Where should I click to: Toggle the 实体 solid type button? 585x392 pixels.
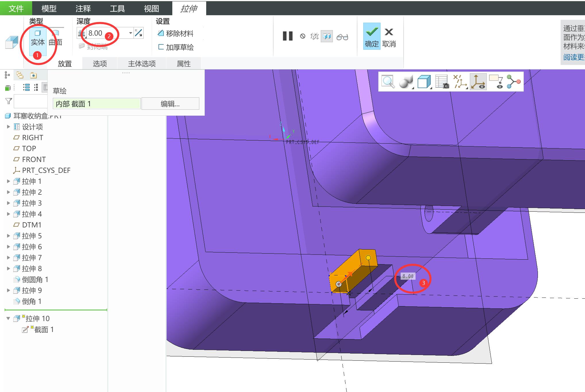coord(38,38)
